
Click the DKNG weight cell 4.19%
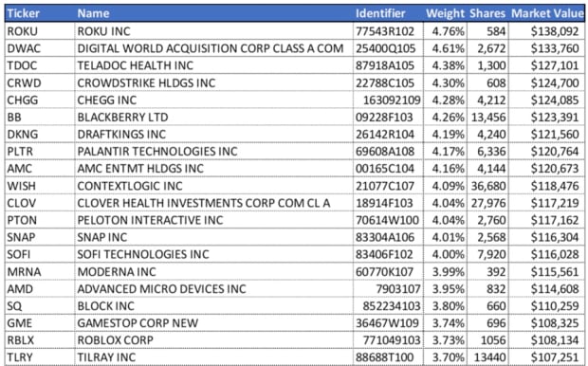click(x=445, y=135)
